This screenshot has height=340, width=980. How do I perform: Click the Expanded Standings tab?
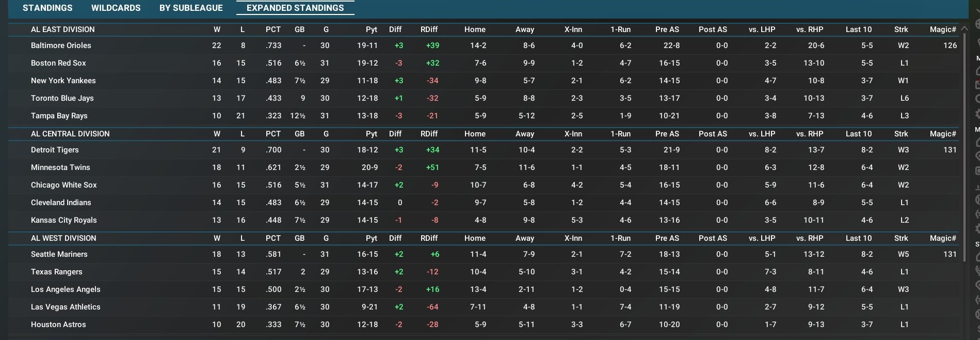[295, 8]
